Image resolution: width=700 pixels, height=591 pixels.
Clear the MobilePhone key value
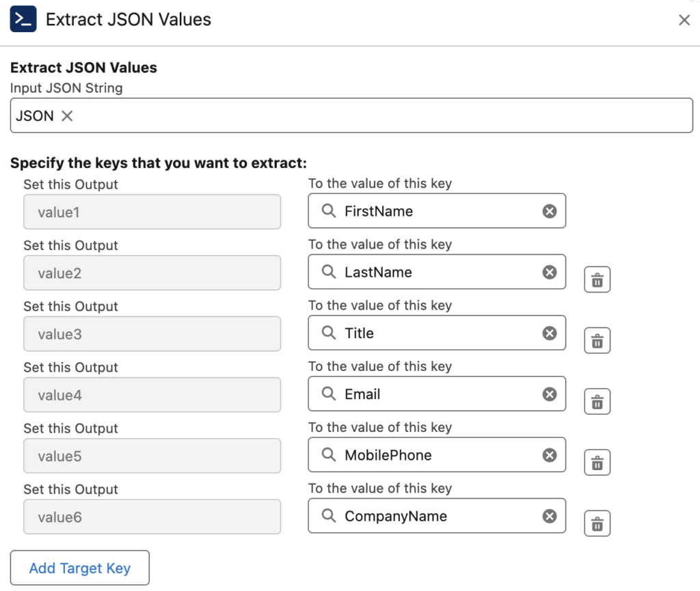550,455
